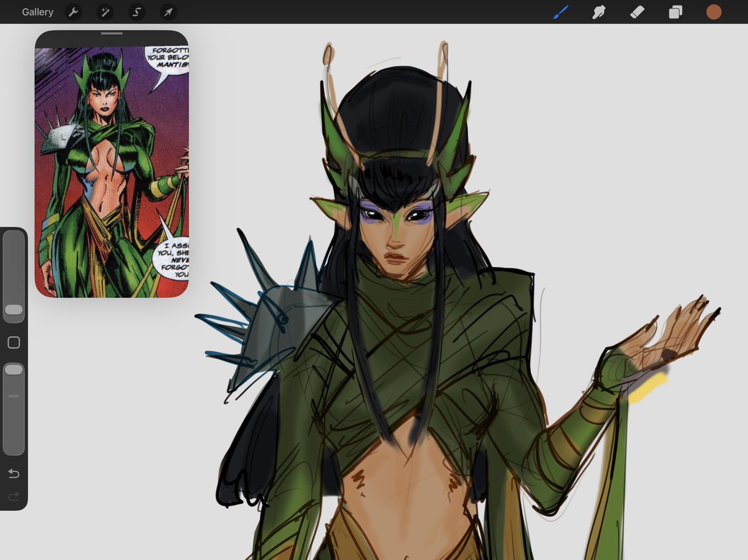Tap the reference window grab handle
The width and height of the screenshot is (748, 560).
(112, 33)
